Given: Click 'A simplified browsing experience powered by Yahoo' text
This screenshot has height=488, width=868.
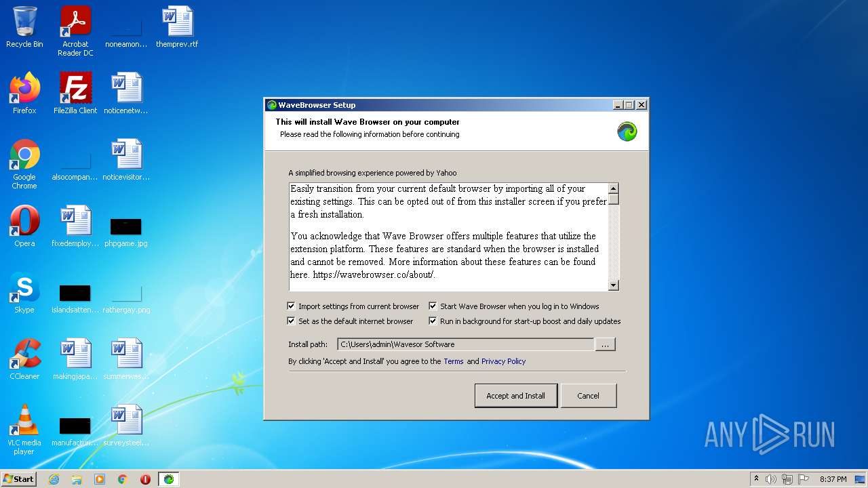Looking at the screenshot, I should pyautogui.click(x=372, y=173).
